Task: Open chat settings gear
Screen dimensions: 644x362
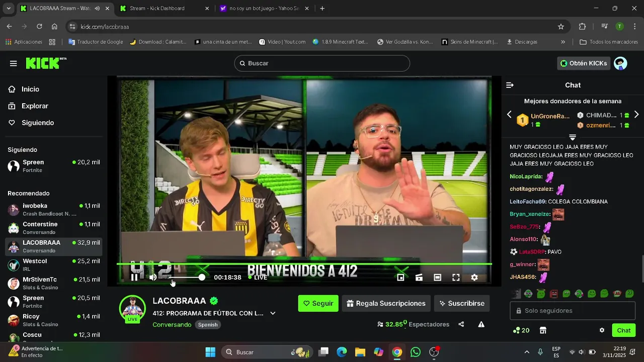Action: 602,330
